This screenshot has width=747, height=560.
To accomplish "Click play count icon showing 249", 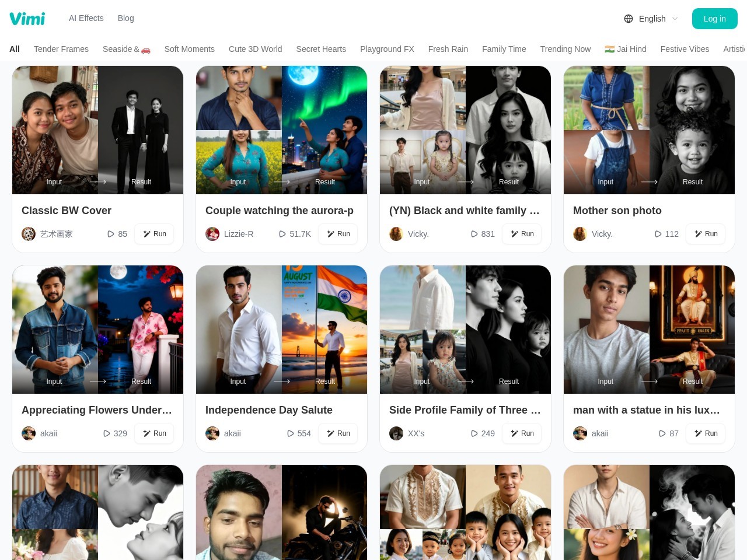I will pos(474,433).
